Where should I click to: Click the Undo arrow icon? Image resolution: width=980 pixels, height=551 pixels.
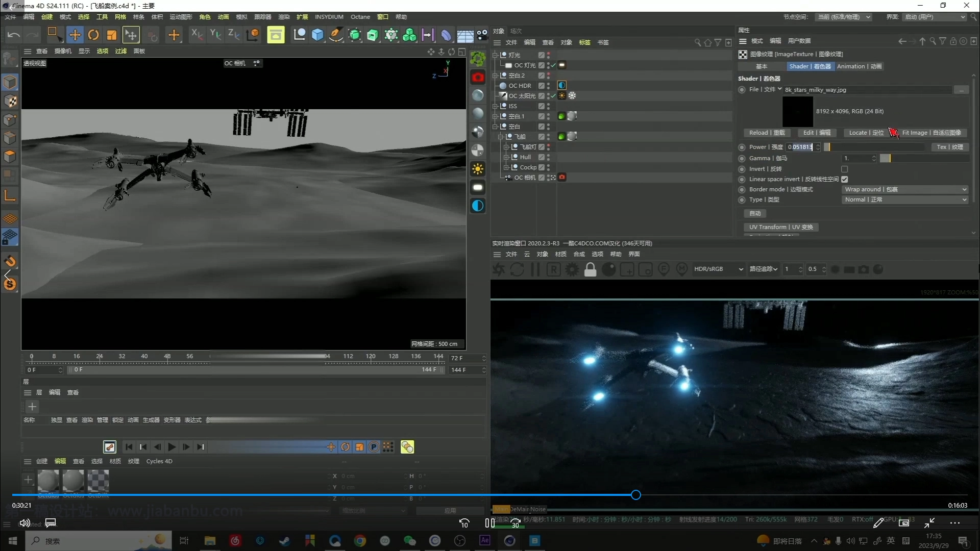click(14, 35)
